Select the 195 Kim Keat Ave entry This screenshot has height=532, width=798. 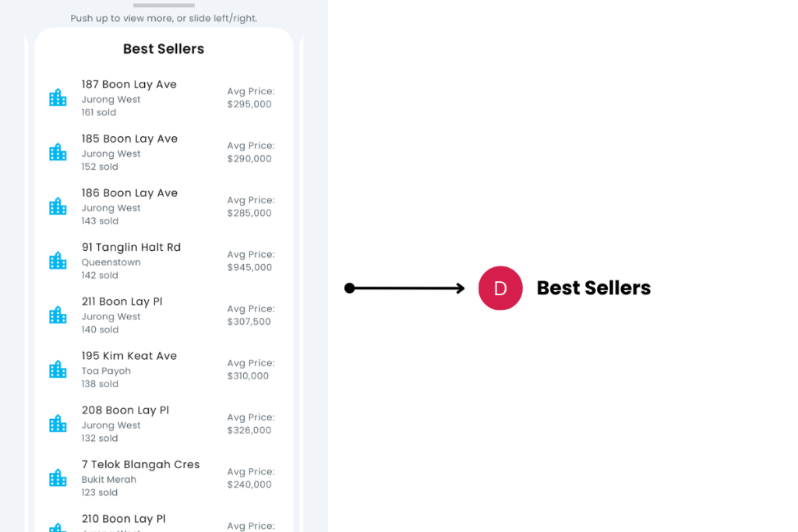[x=129, y=356]
